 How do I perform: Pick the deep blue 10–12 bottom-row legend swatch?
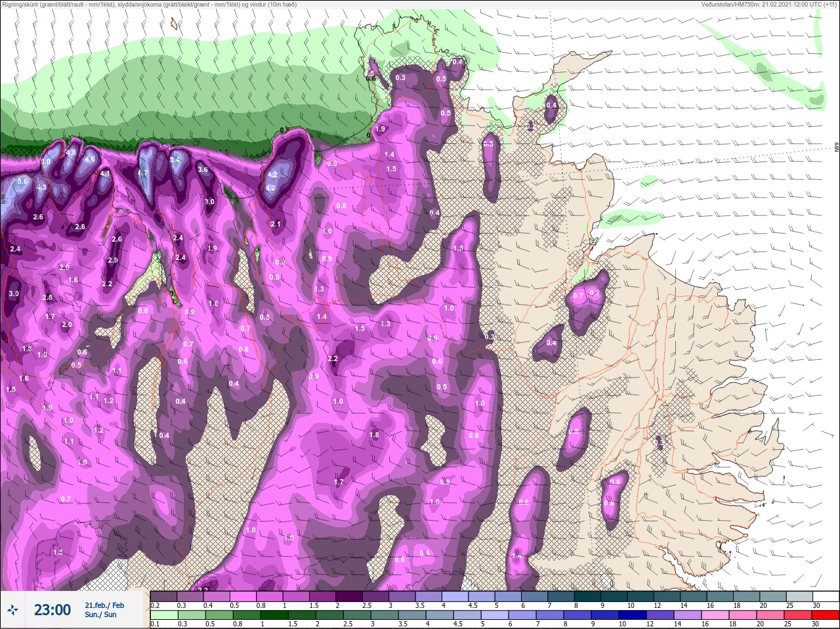633,615
